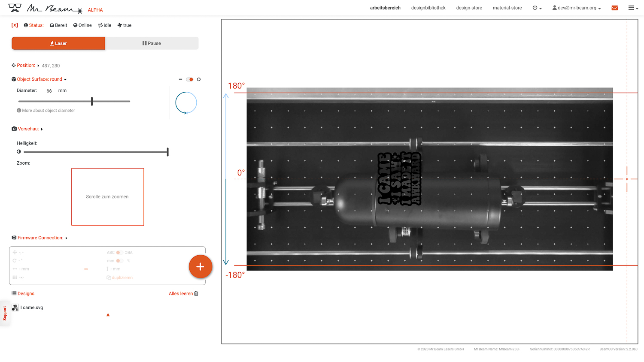Click the link aspect ratio chain icon
The width and height of the screenshot is (644, 362).
point(86,269)
